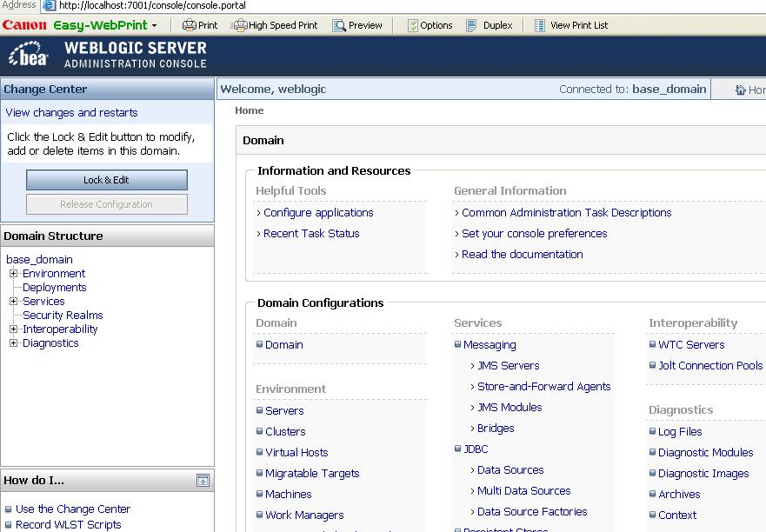Screen dimensions: 766x532
Task: Open View changes and restarts link
Action: point(71,113)
